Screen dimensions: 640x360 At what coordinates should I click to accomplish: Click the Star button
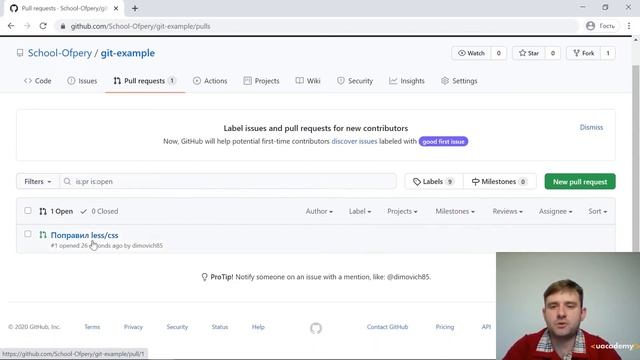(x=529, y=53)
